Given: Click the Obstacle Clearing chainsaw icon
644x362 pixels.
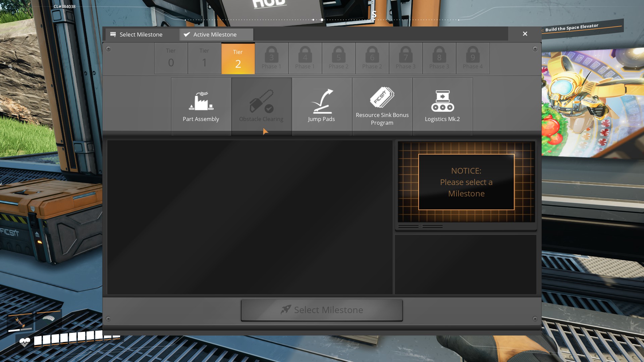Looking at the screenshot, I should click(261, 101).
